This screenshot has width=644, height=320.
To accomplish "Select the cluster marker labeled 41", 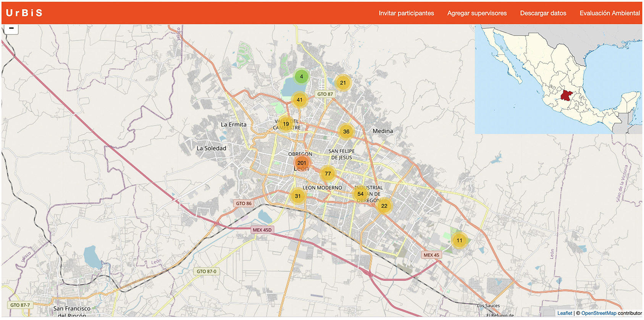I will (300, 100).
